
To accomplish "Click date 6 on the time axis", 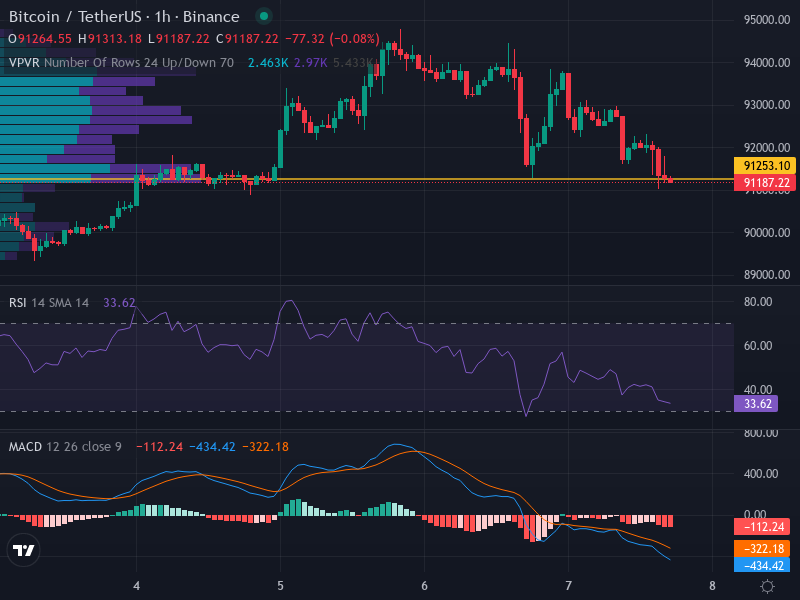I will click(424, 585).
